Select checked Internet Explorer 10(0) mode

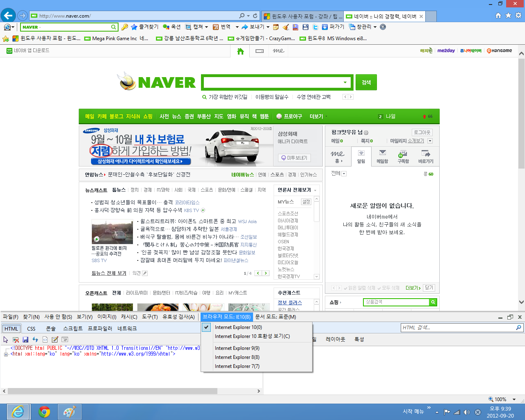(257, 327)
